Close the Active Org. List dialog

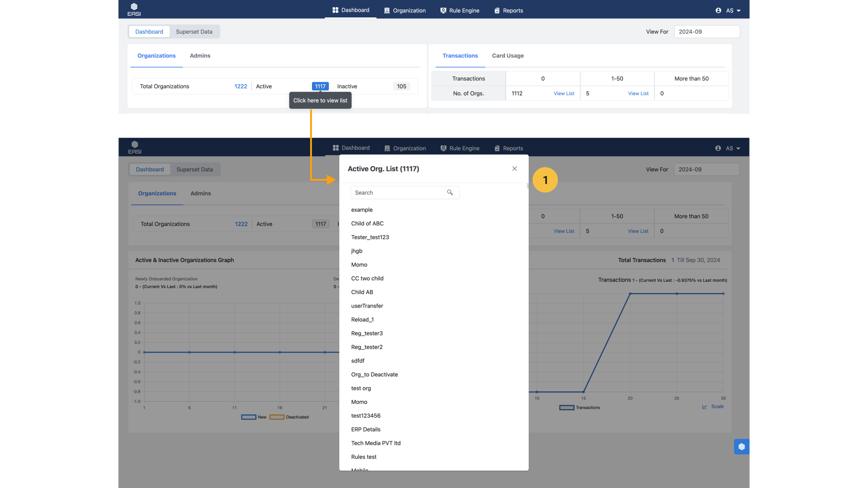coord(514,169)
